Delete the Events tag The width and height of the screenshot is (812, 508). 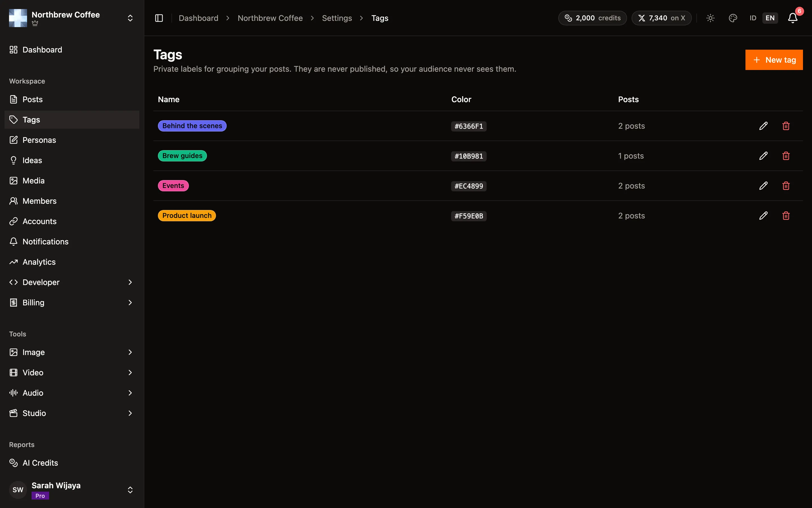786,186
